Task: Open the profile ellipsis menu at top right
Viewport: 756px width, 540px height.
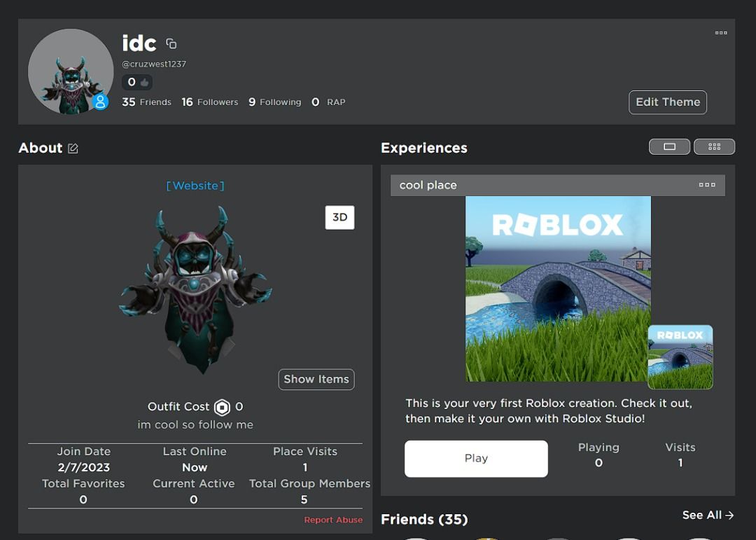Action: point(721,32)
